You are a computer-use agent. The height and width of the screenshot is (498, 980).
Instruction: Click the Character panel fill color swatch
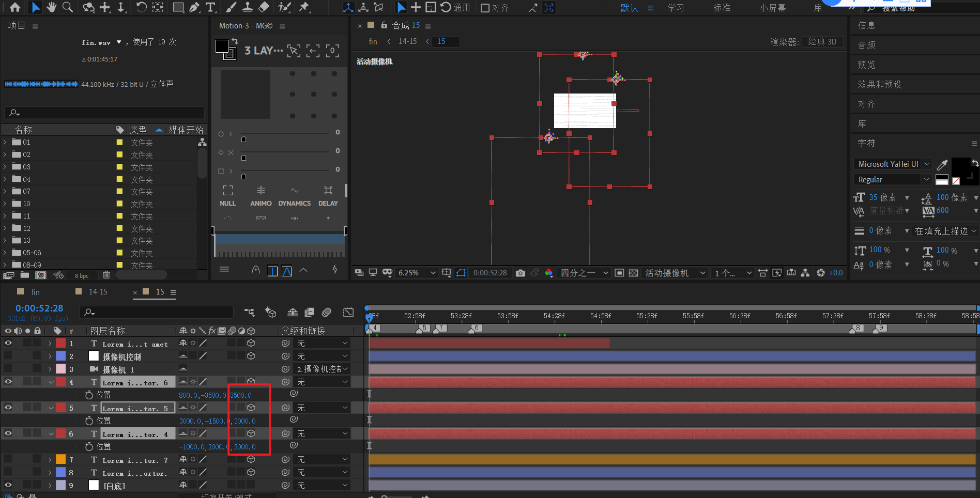(x=961, y=167)
